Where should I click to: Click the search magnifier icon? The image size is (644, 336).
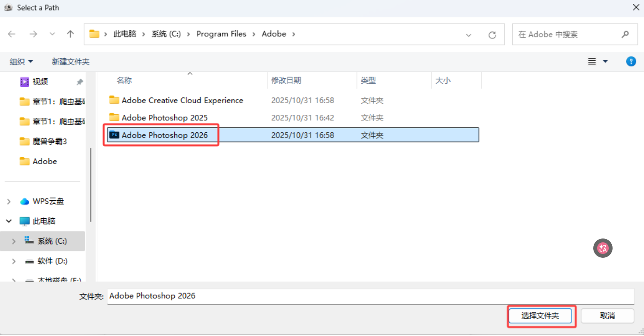626,34
